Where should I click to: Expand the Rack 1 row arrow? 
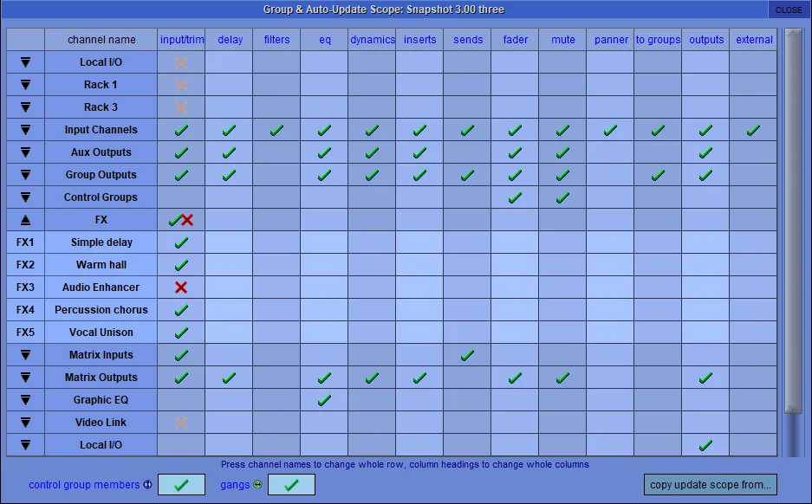coord(25,84)
